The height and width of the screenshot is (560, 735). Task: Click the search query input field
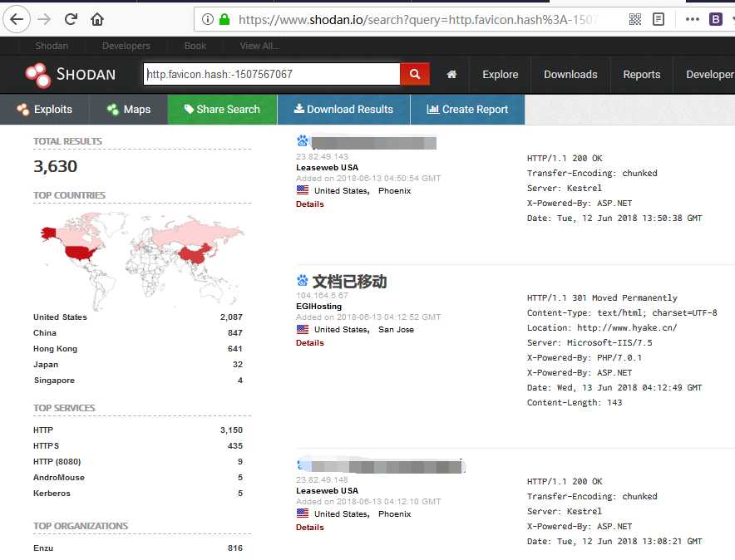pyautogui.click(x=272, y=74)
